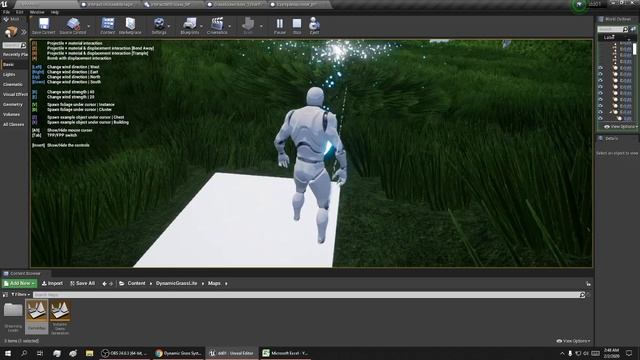The height and width of the screenshot is (360, 640).
Task: Select the Geometry category
Action: click(x=15, y=104)
